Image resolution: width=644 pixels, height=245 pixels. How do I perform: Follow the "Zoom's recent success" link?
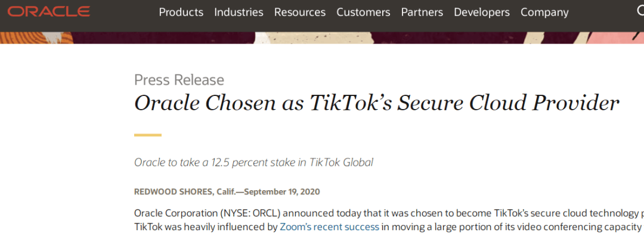point(329,227)
